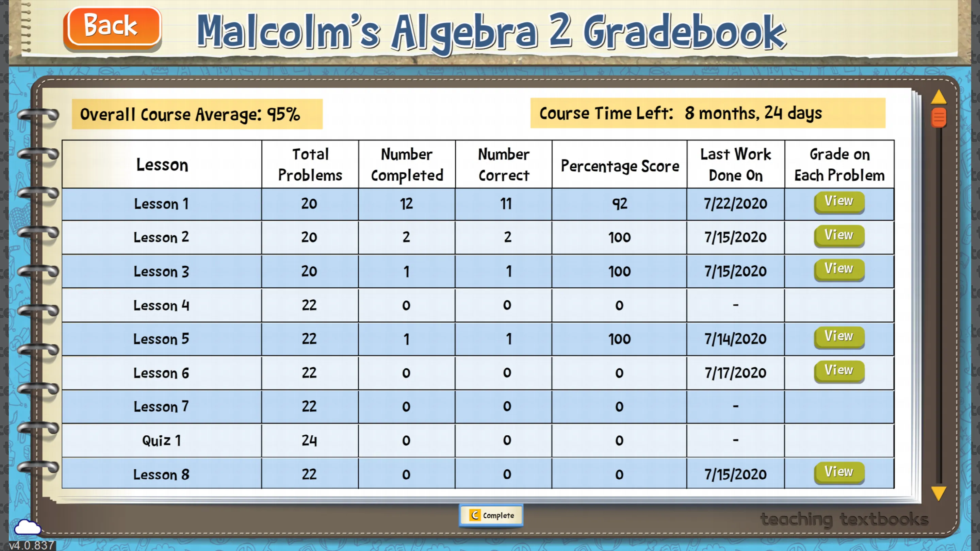This screenshot has width=980, height=551.
Task: Click the Complete button at bottom
Action: (x=490, y=515)
